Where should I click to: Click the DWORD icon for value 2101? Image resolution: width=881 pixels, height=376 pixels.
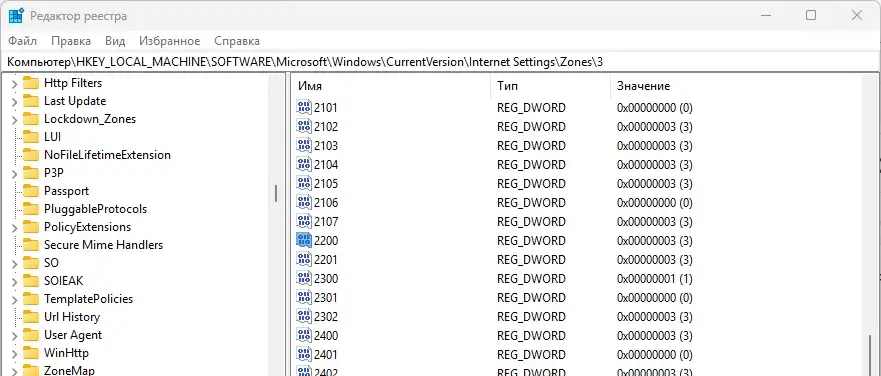[303, 107]
